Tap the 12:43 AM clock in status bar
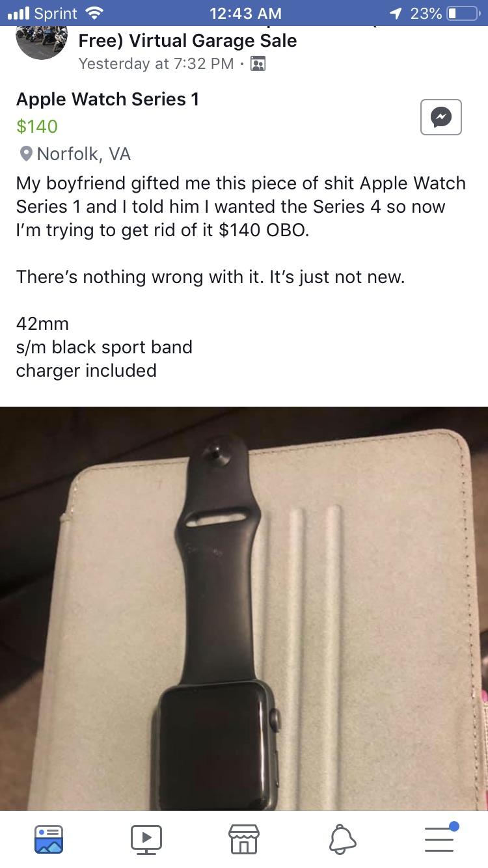 246,13
